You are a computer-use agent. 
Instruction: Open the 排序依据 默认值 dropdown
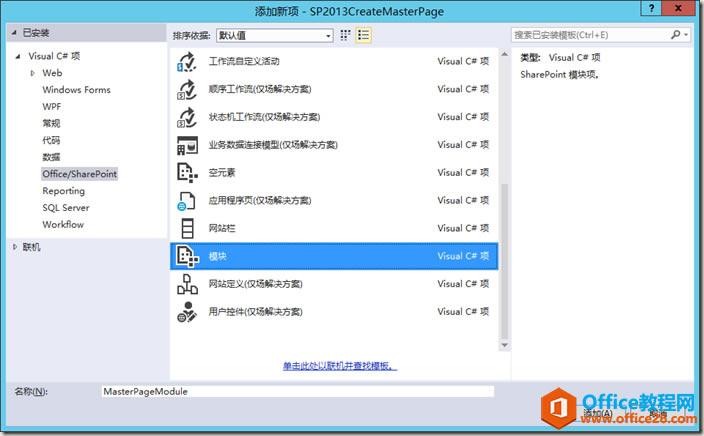pyautogui.click(x=275, y=35)
